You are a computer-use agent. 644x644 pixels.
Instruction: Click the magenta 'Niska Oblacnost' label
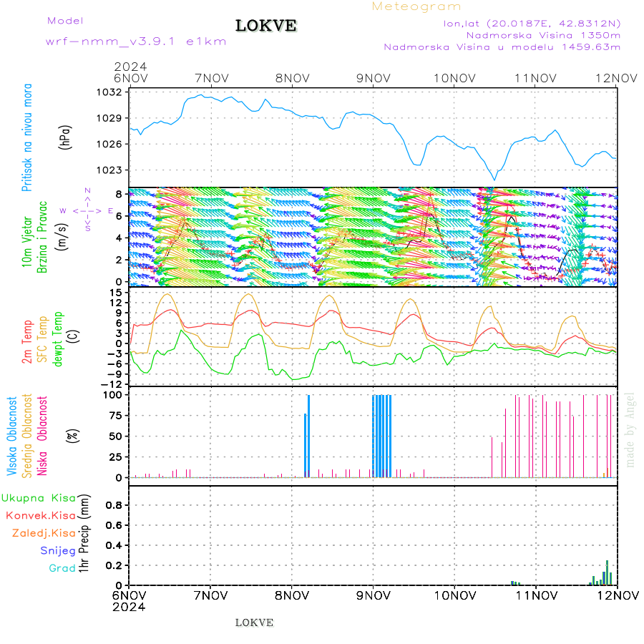[x=42, y=436]
